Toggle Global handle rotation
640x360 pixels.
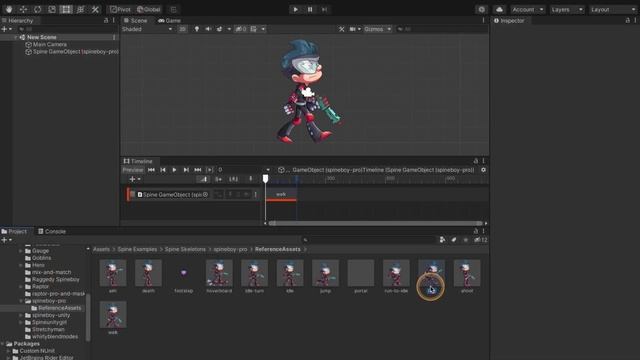click(149, 9)
